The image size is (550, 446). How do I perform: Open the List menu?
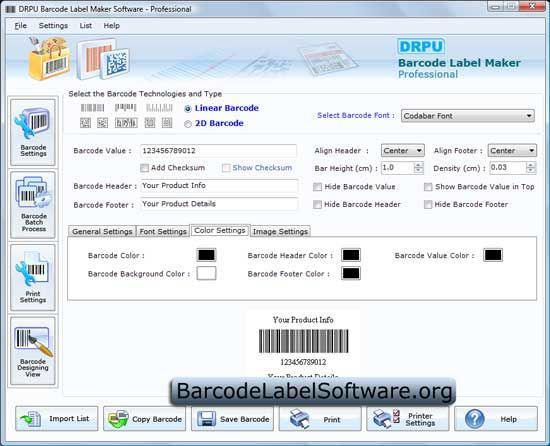(86, 26)
